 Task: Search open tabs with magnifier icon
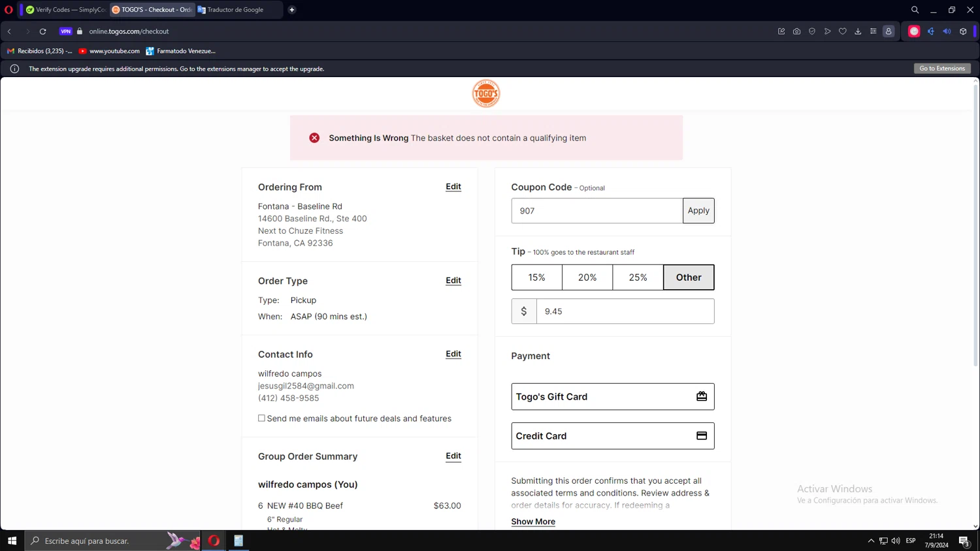coord(915,10)
